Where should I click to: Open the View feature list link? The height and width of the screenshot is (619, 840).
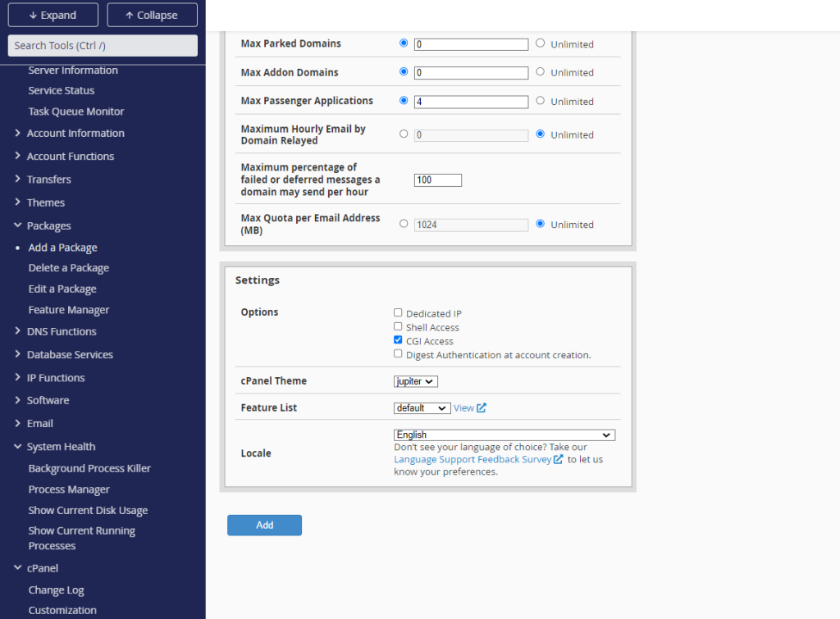point(464,408)
